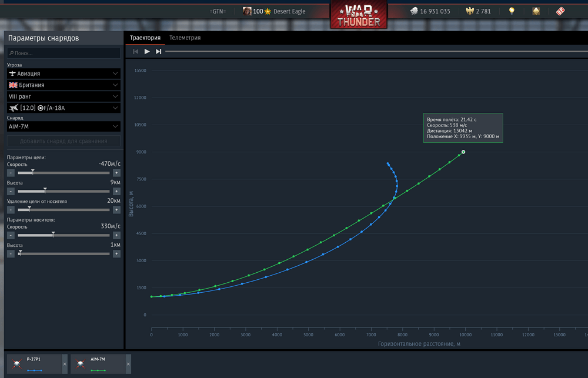Open the Авиация threat type dropdown
The height and width of the screenshot is (378, 588).
point(64,73)
